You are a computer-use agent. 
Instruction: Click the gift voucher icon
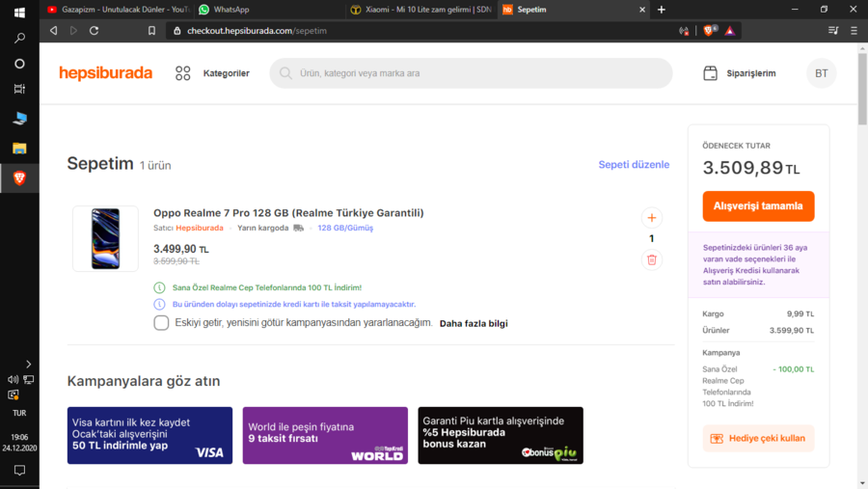point(717,439)
